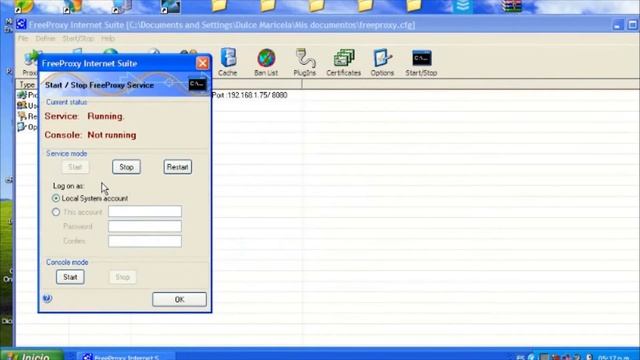Maximize the FreeProxy main window
640x360 pixels.
tap(632, 25)
